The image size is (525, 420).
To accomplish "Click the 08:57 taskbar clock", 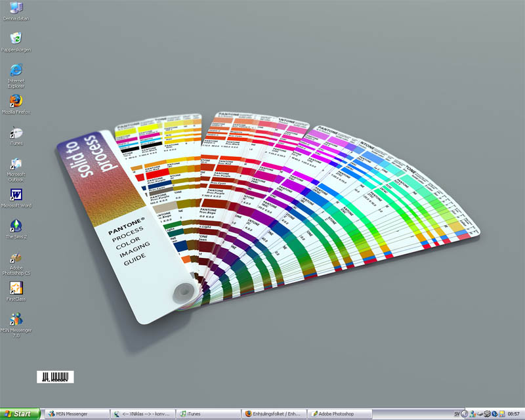I will click(x=513, y=414).
